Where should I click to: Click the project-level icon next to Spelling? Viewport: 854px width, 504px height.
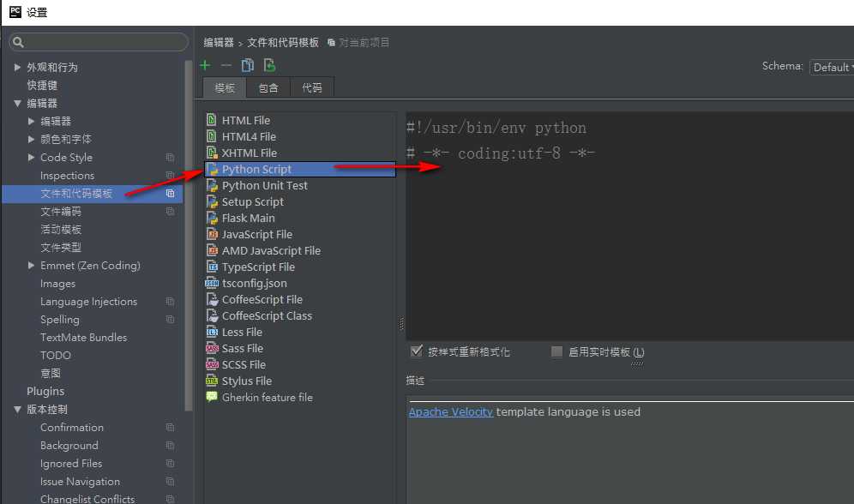point(170,320)
